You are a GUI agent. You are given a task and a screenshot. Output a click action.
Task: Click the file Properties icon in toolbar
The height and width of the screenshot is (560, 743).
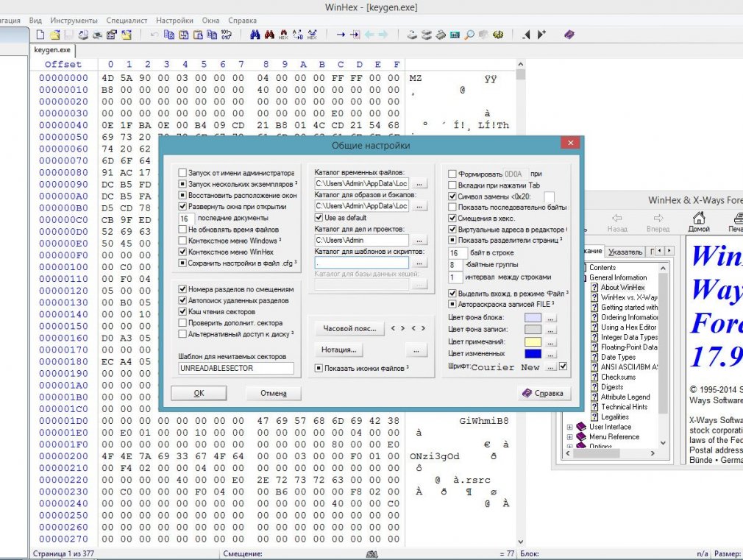point(112,35)
